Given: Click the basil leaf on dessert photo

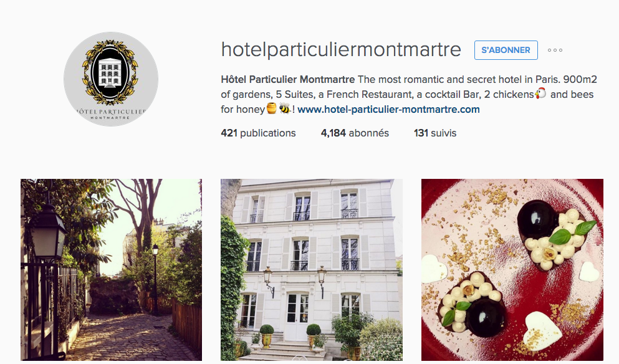Looking at the screenshot, I should tap(560, 236).
